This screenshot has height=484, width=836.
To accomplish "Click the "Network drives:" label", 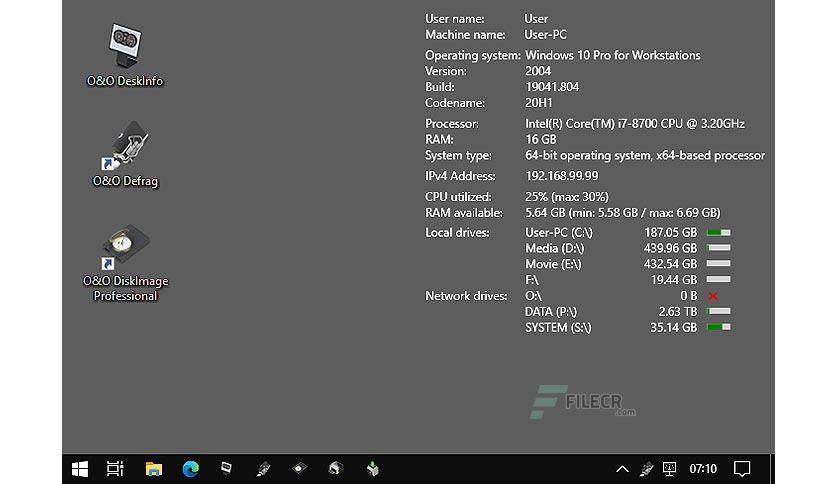I will [x=466, y=296].
